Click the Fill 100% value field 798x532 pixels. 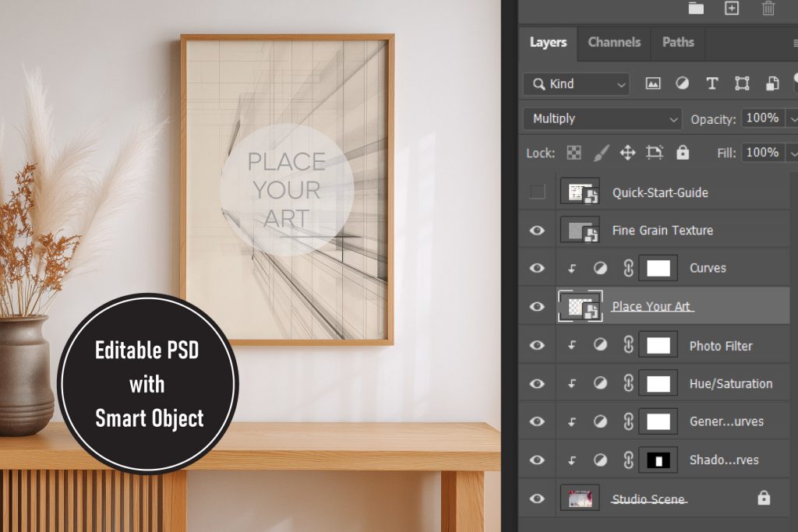762,153
